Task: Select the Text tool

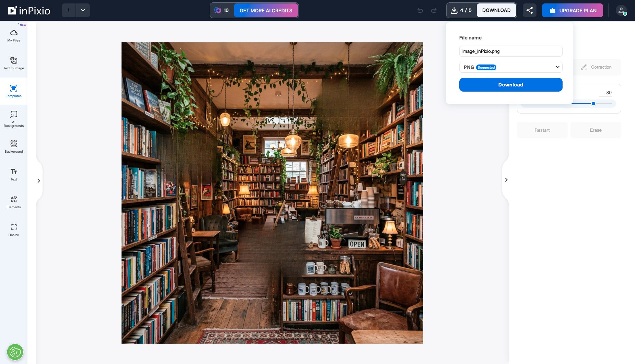Action: click(14, 174)
